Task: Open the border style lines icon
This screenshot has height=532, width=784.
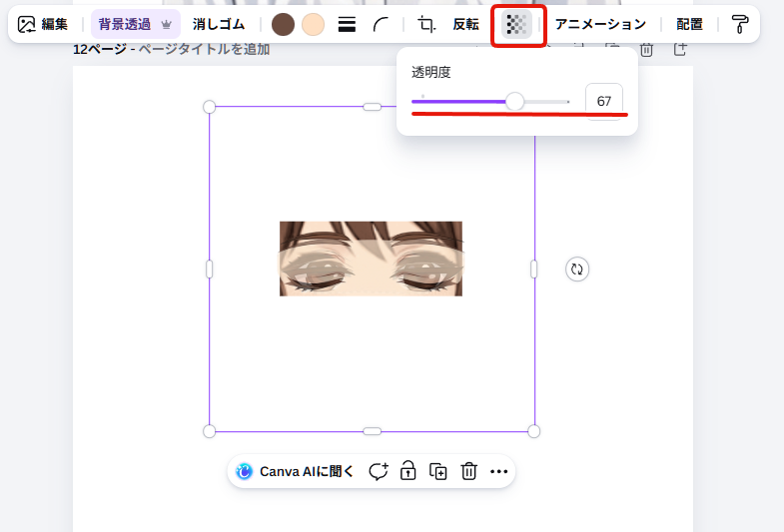Action: 347,24
